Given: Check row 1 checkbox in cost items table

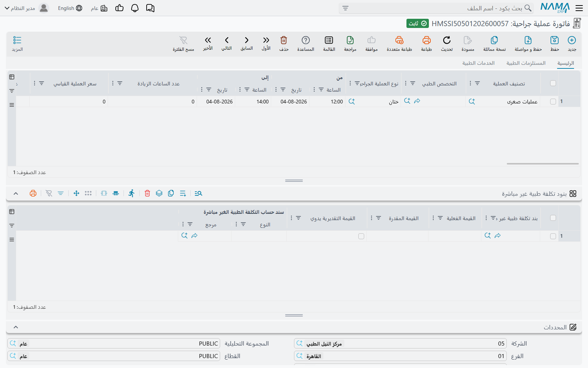Looking at the screenshot, I should coord(553,236).
